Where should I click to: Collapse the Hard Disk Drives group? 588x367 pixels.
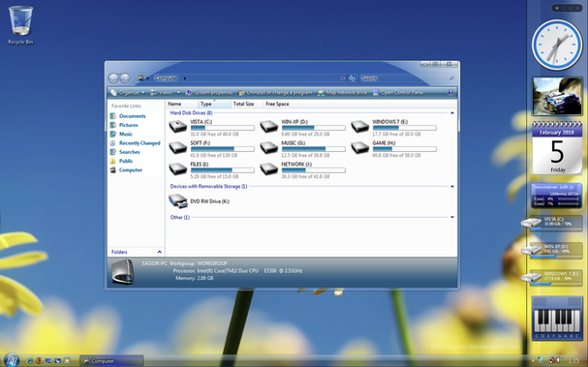pyautogui.click(x=452, y=112)
